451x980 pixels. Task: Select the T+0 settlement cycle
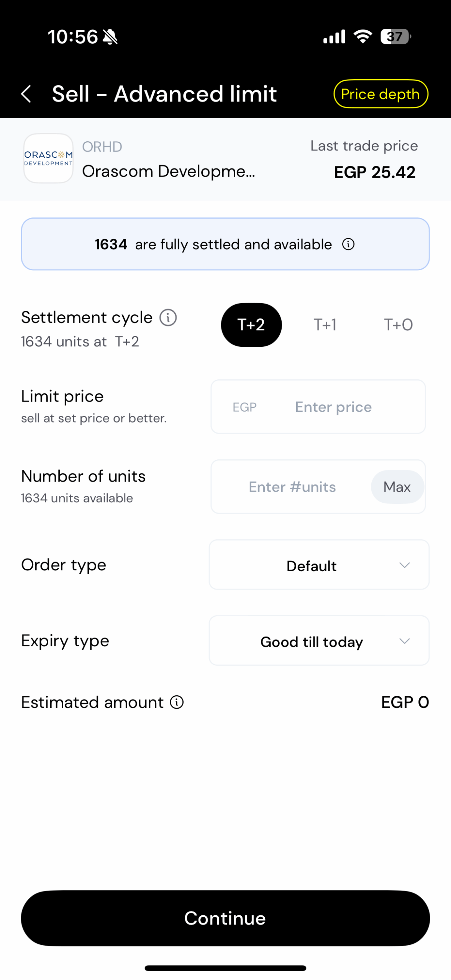click(x=398, y=325)
